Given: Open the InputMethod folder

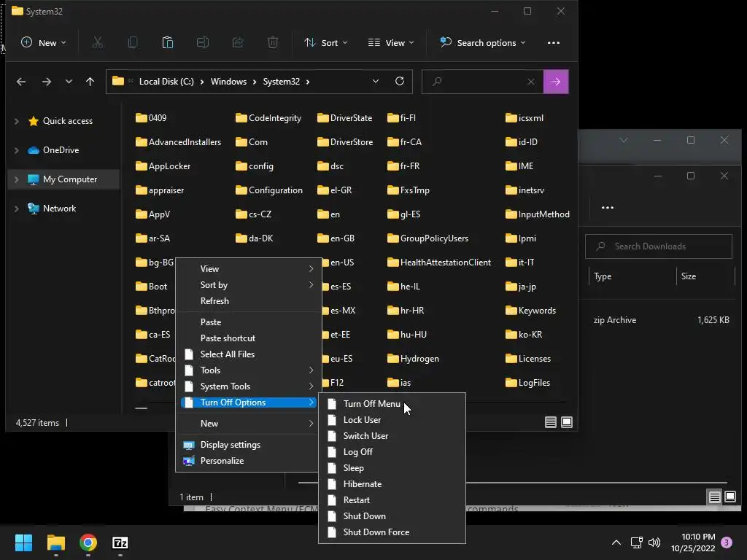Looking at the screenshot, I should coord(538,214).
